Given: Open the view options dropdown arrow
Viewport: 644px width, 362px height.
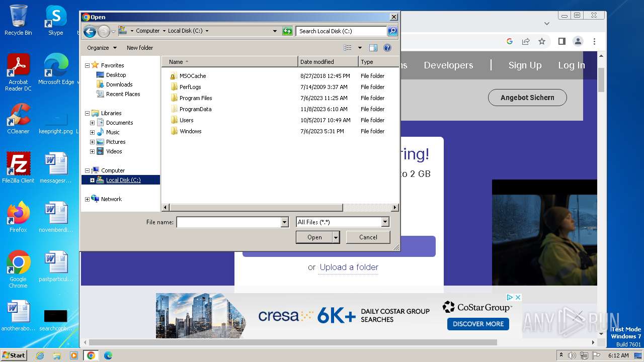Looking at the screenshot, I should click(x=360, y=48).
